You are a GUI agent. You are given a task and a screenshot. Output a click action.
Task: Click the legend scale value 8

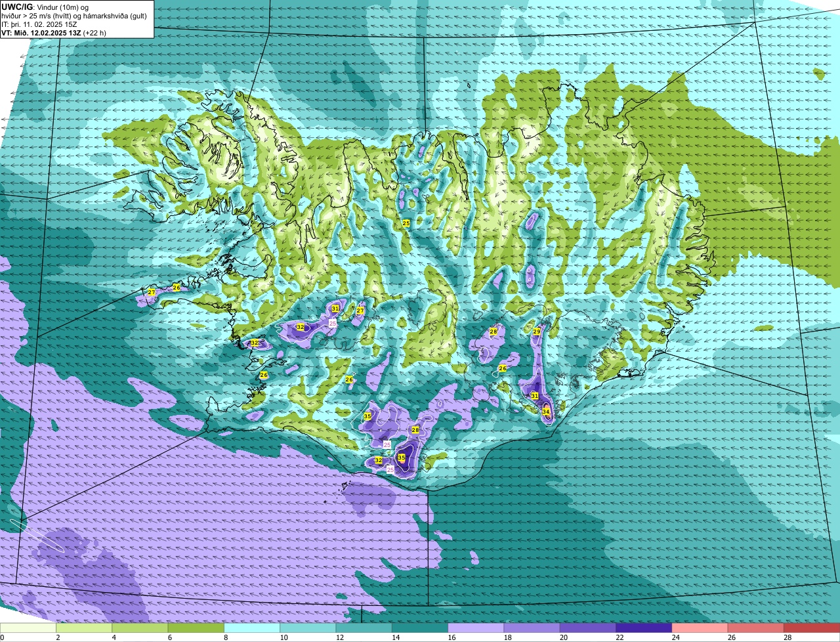coord(226,637)
